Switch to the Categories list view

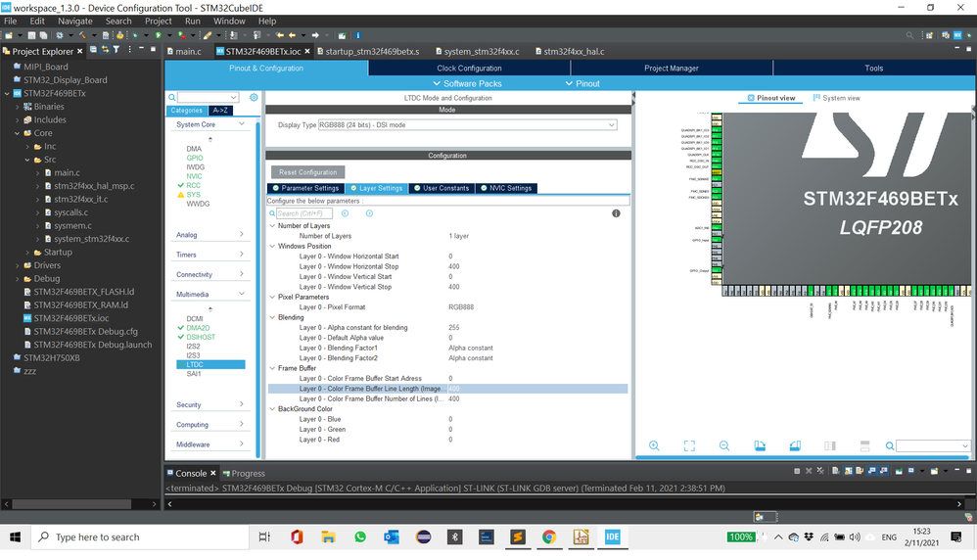pos(187,111)
